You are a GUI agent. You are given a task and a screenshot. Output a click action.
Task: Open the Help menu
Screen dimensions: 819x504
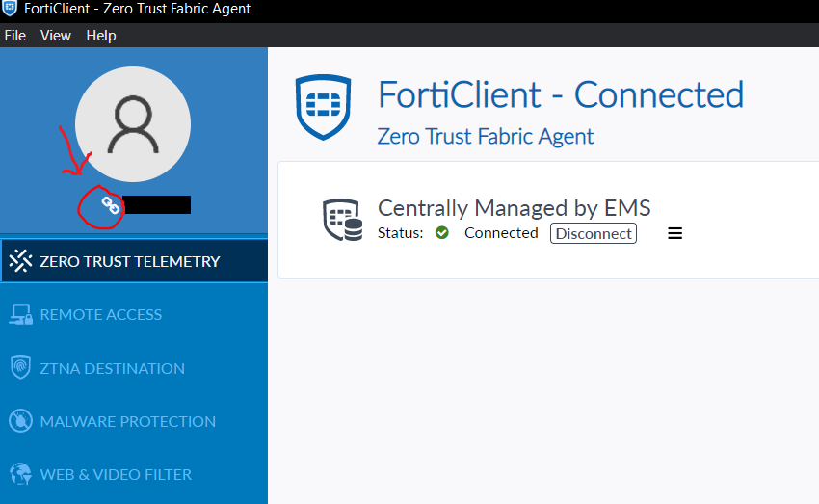click(101, 36)
